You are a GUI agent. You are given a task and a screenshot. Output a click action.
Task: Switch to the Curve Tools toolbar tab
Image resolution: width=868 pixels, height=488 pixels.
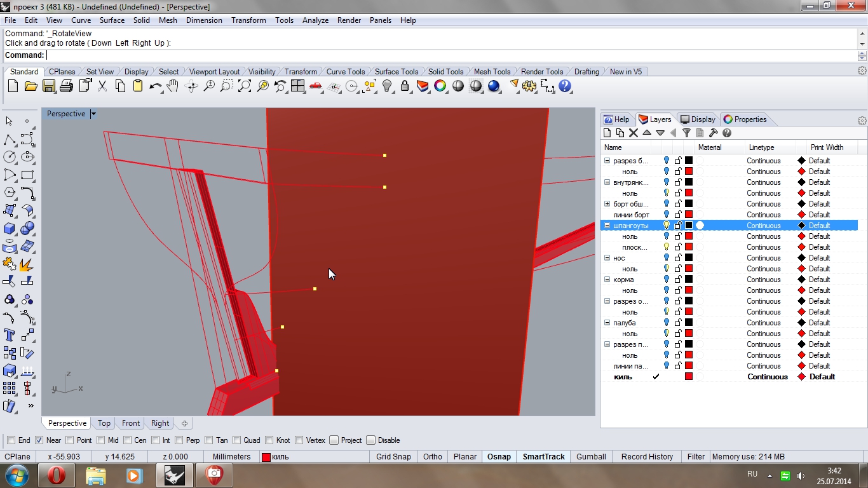pos(345,72)
